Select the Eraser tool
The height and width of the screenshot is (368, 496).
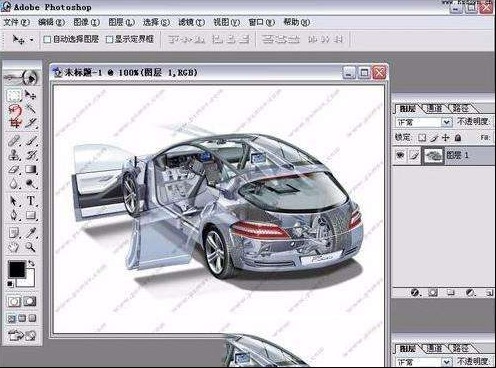tap(14, 169)
